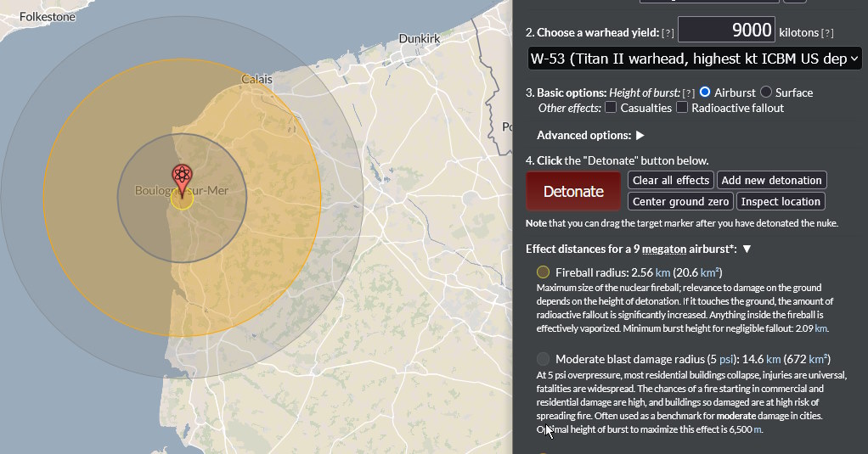Click the Boulogne-sur-Mer map label
Viewport: 868px width, 454px height.
point(182,191)
